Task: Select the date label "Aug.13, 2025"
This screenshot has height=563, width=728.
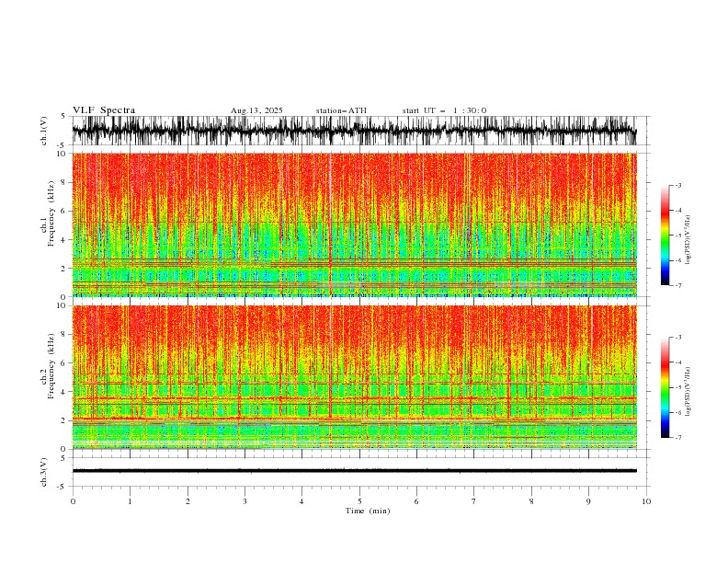Action: click(256, 110)
